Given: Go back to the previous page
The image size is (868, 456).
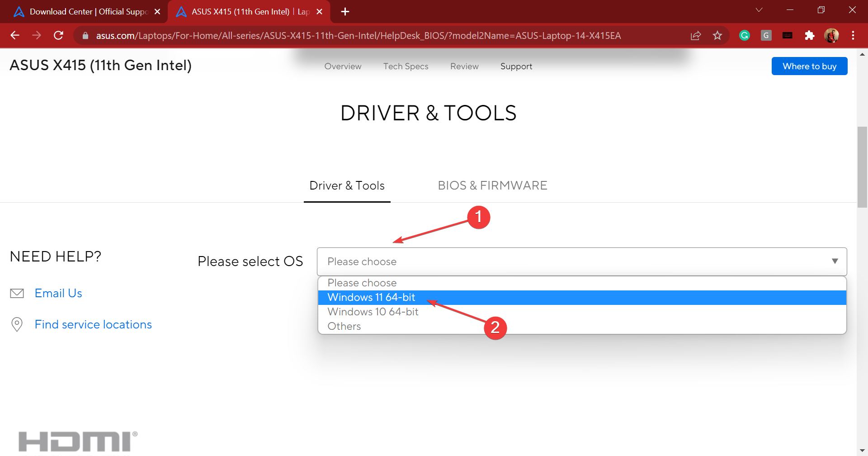Looking at the screenshot, I should click(15, 35).
